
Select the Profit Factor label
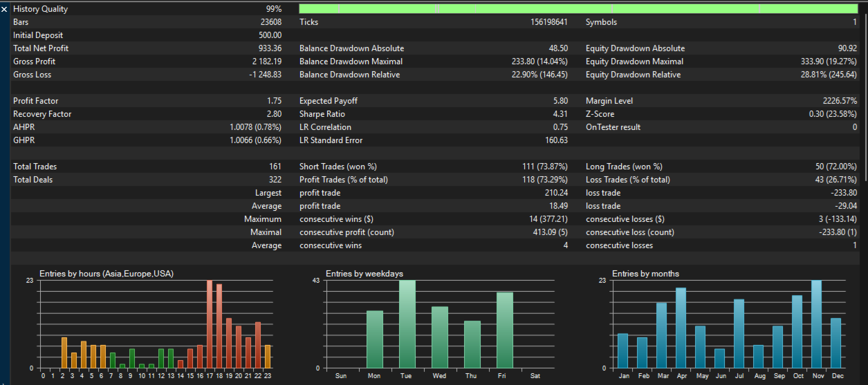pyautogui.click(x=36, y=101)
